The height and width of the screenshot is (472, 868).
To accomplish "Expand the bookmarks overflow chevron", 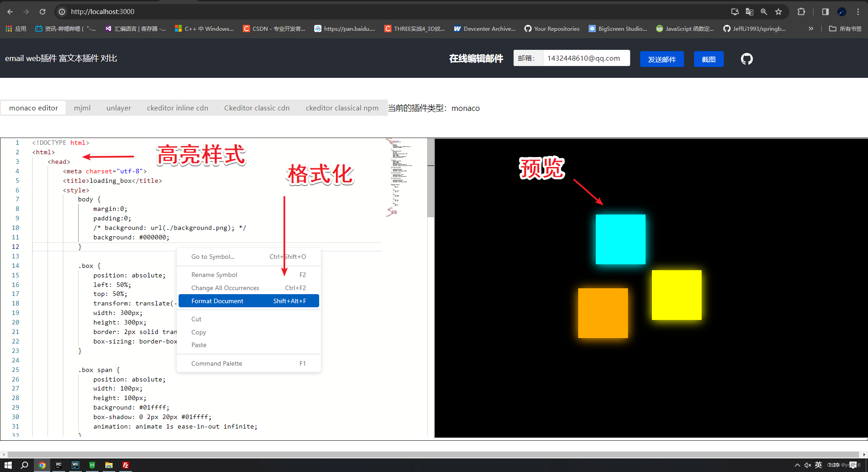I will (811, 29).
